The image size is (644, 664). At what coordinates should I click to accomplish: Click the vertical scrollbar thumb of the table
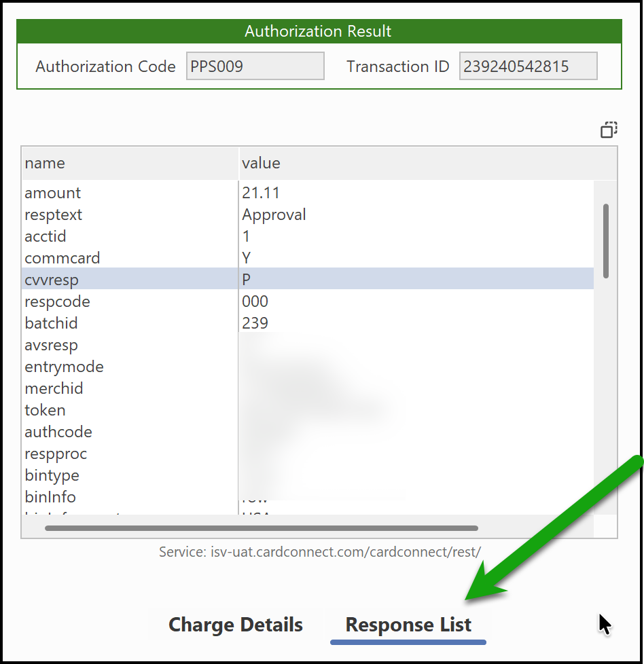[606, 241]
